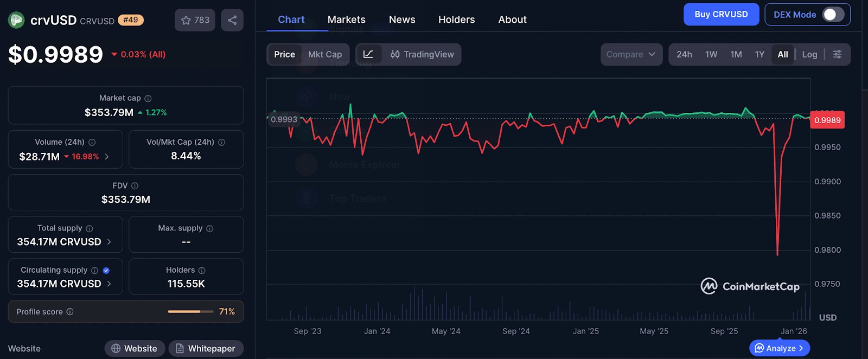Open the share icon button
Image resolution: width=868 pixels, height=359 pixels.
pyautogui.click(x=232, y=20)
